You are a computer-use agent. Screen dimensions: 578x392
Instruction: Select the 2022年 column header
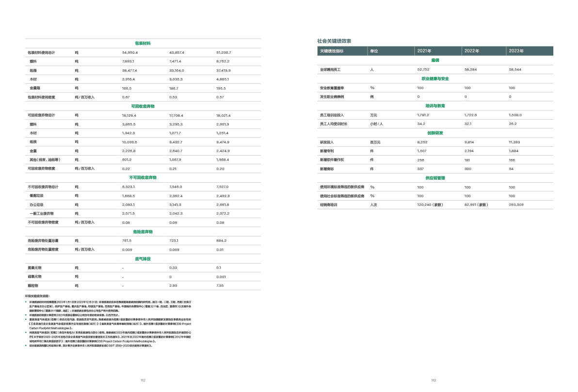[471, 51]
